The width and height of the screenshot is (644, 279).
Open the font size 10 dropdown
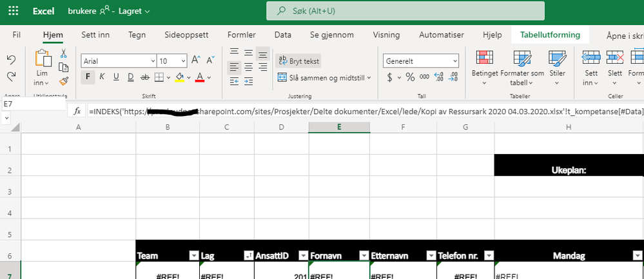click(183, 61)
